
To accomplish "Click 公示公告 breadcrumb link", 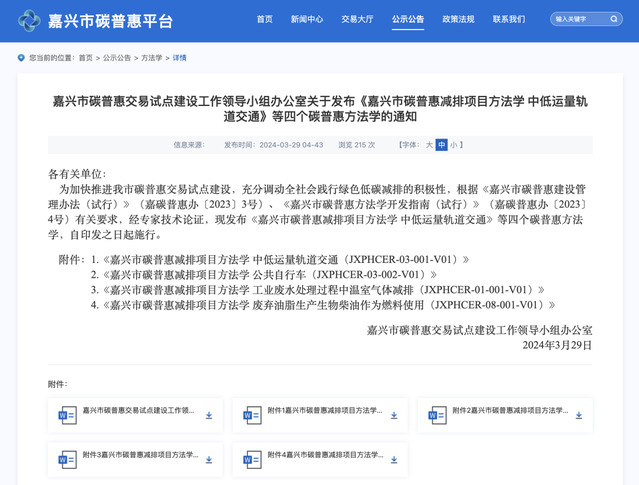I will point(117,58).
